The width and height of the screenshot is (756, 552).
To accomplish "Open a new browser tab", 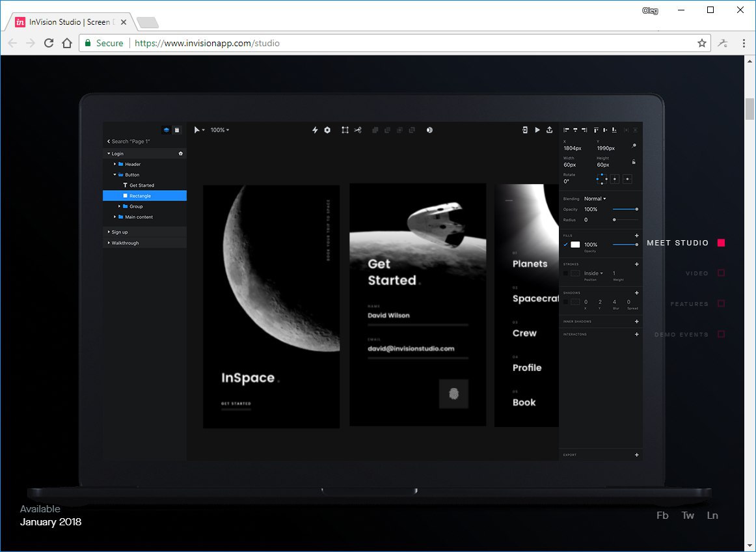I will (x=148, y=22).
